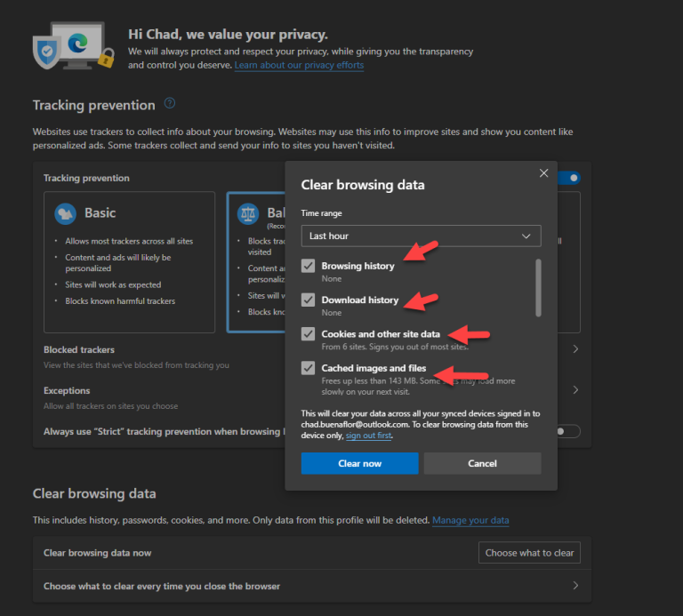Viewport: 683px width, 616px height.
Task: Close the Clear browsing data dialog
Action: [x=543, y=173]
